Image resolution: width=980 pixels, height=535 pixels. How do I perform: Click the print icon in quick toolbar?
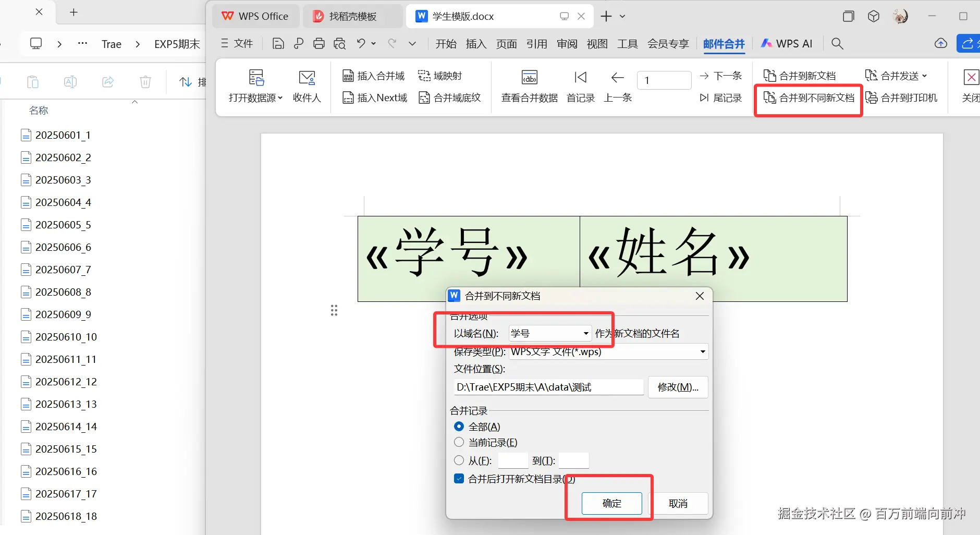tap(319, 44)
